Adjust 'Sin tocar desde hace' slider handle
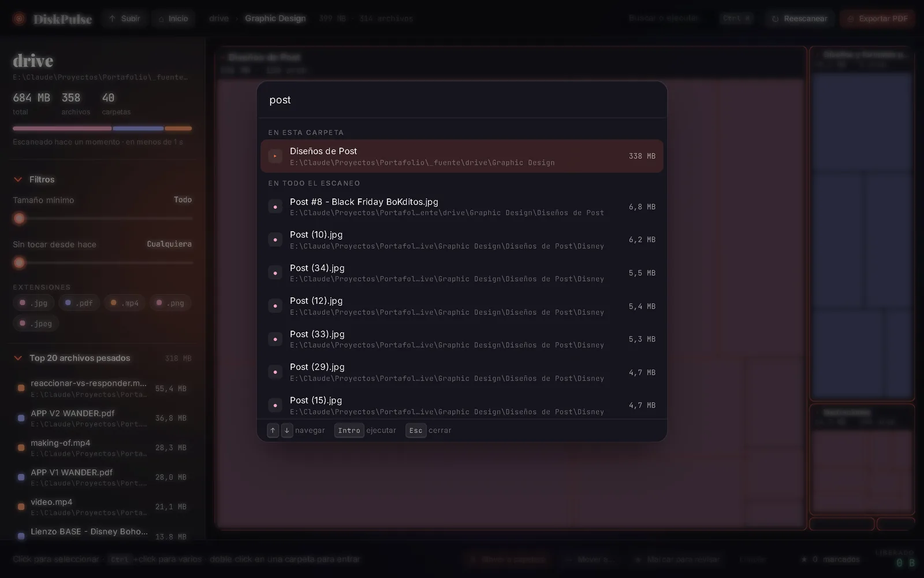 (x=19, y=263)
